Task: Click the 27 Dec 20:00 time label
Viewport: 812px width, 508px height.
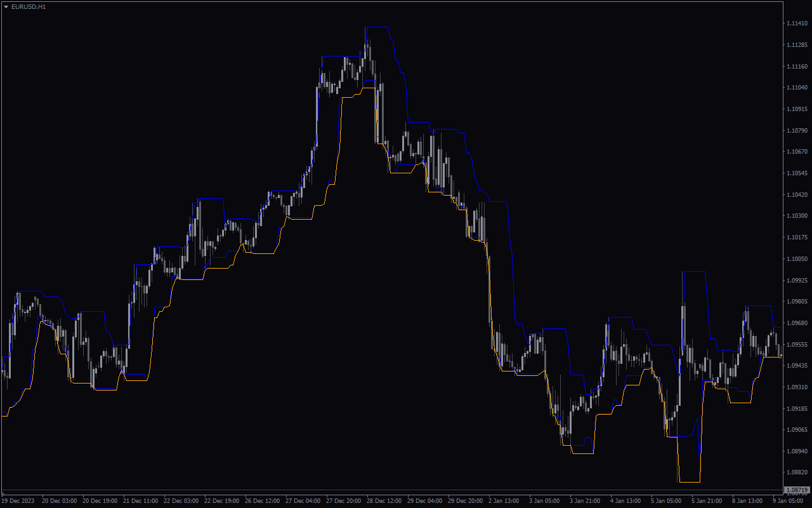Action: [344, 501]
